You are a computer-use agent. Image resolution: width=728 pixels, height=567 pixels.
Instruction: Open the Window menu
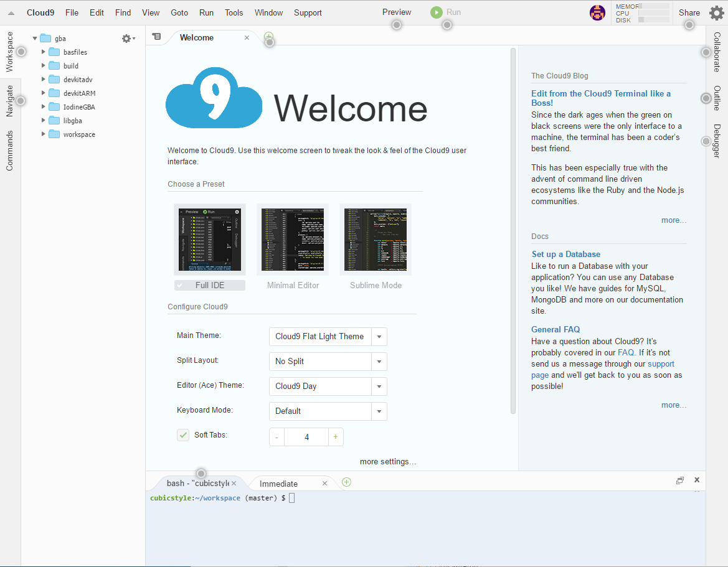tap(268, 12)
